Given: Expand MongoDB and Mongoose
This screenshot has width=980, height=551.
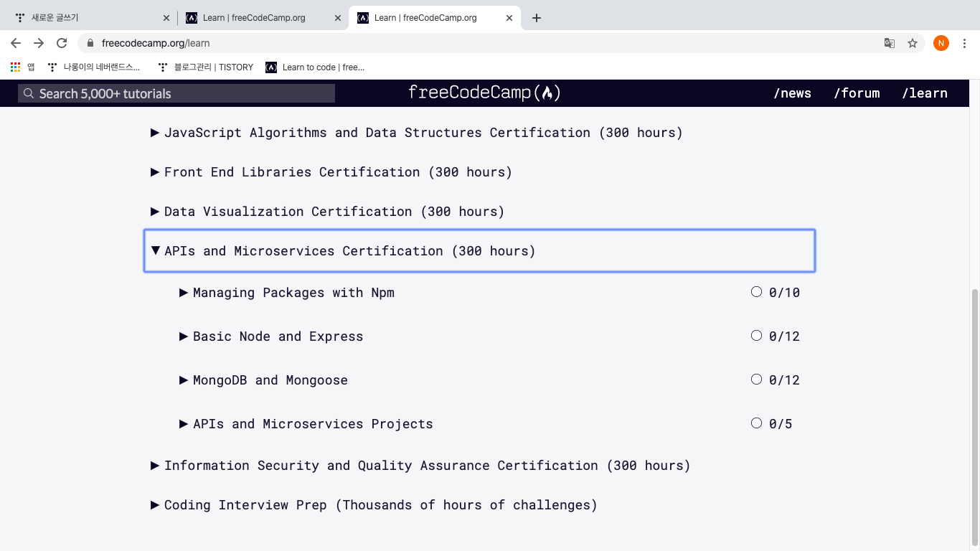Looking at the screenshot, I should (263, 380).
